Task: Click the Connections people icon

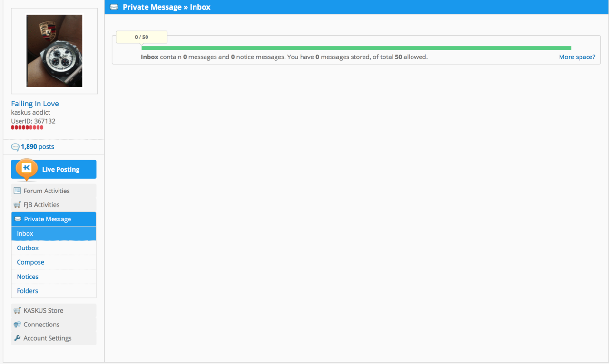Action: click(x=17, y=325)
